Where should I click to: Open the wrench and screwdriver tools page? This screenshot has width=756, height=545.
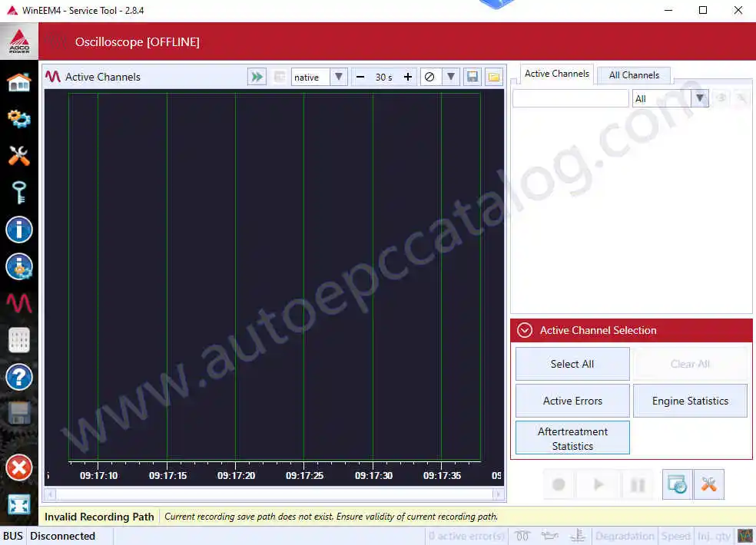coord(19,155)
